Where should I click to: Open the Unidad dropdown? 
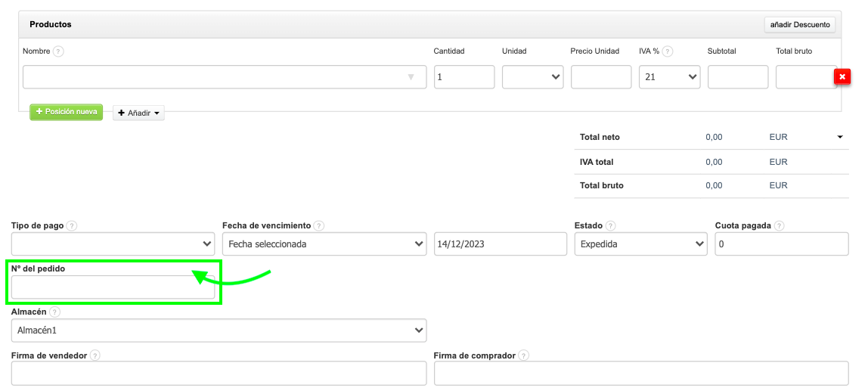[x=532, y=77]
